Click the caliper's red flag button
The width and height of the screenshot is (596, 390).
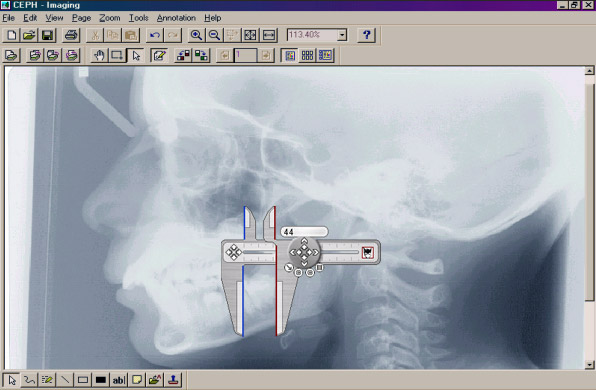tap(368, 252)
